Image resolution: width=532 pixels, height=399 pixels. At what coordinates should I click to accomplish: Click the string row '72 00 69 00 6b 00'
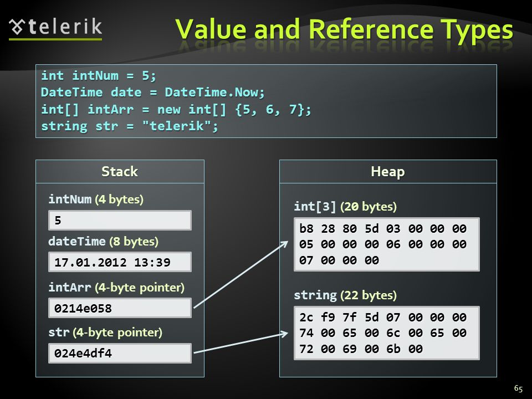361,349
